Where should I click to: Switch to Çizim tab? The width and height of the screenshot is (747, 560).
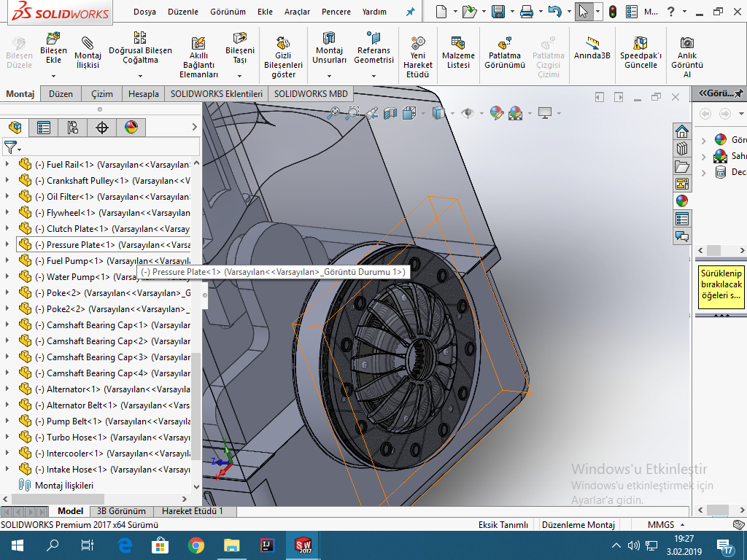point(102,94)
